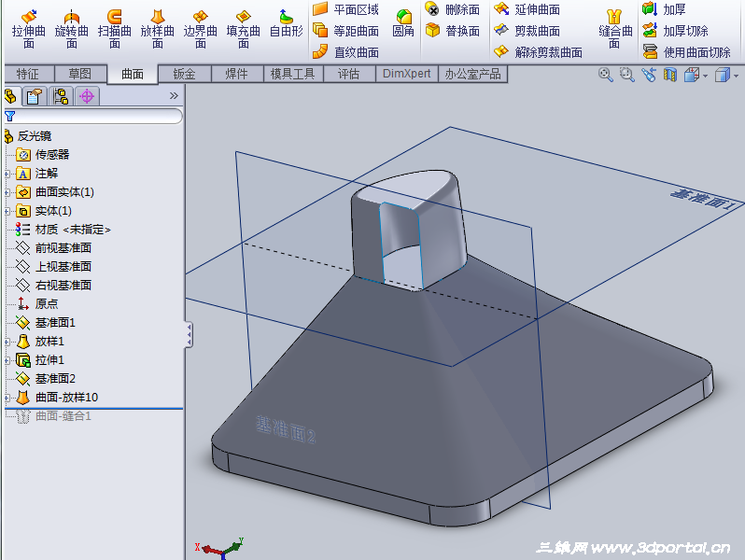The image size is (745, 560).
Task: Select the 圆角 fillet tool
Action: [x=403, y=23]
